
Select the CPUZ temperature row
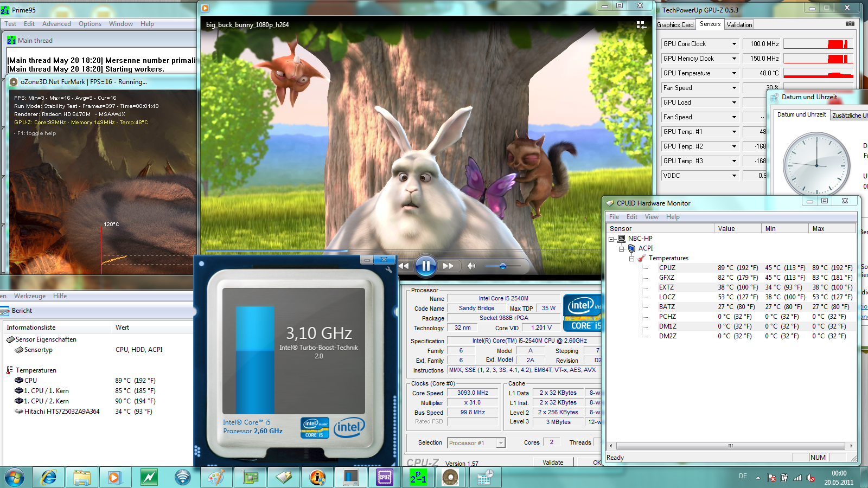pos(731,268)
